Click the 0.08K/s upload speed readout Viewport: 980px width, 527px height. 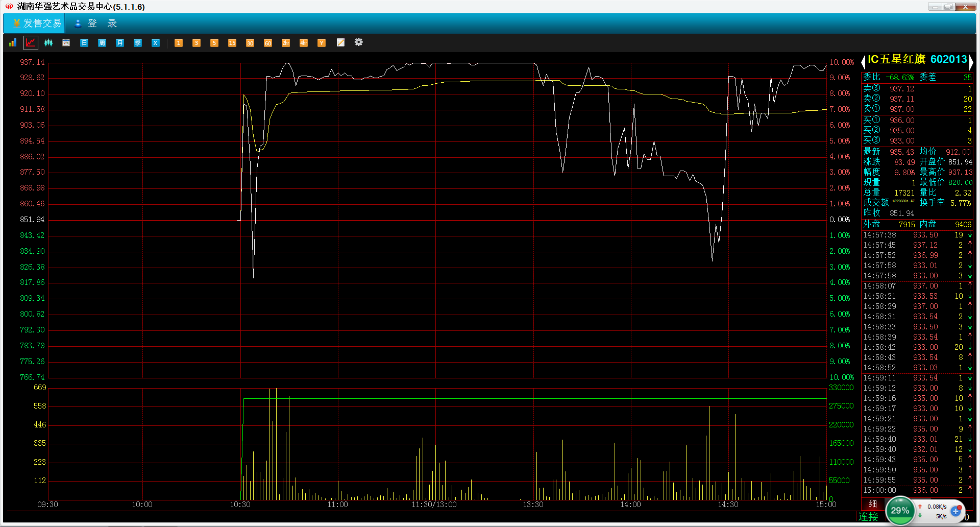pyautogui.click(x=937, y=507)
